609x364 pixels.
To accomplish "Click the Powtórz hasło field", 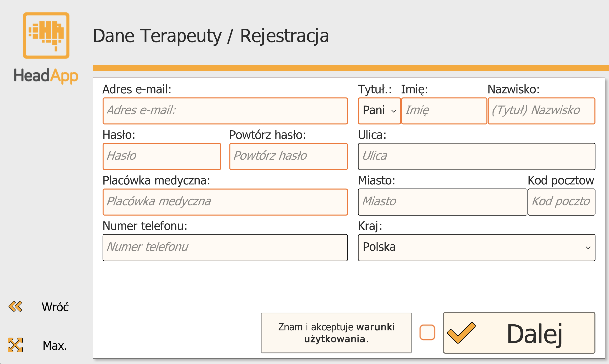I will click(x=288, y=156).
